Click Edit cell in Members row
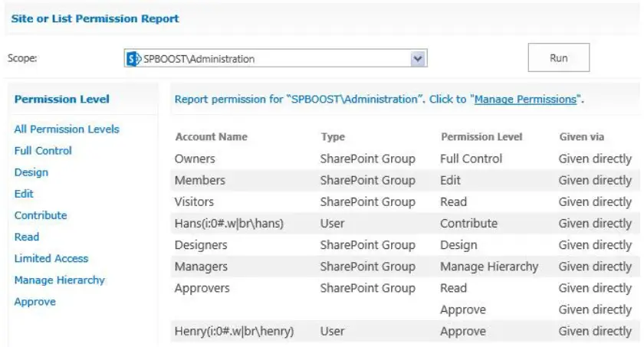 450,180
